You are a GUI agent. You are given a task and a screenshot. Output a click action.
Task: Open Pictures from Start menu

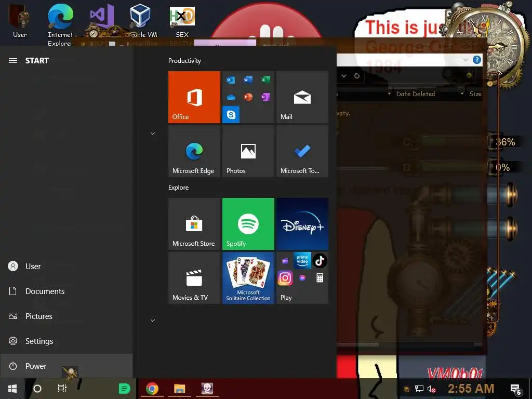tap(66, 316)
